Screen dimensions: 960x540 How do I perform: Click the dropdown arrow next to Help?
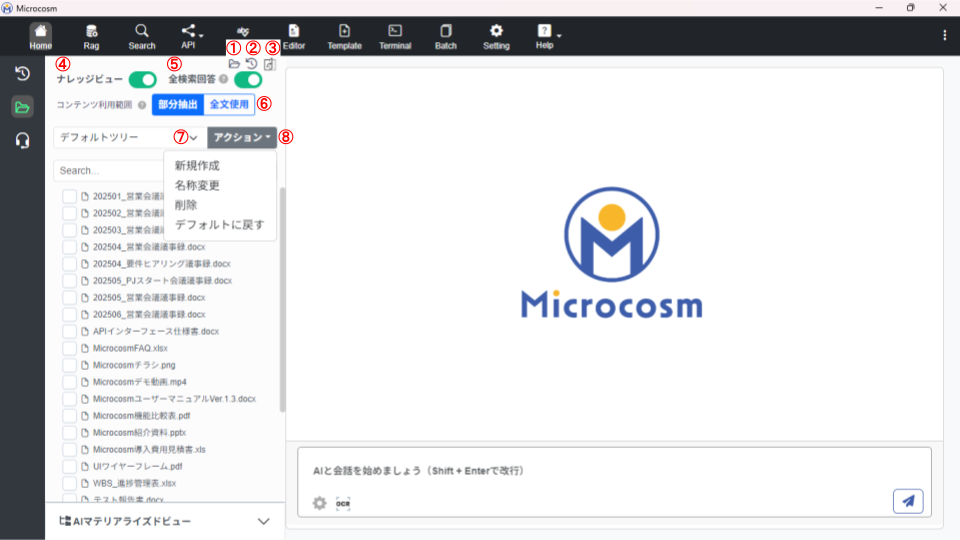(559, 36)
